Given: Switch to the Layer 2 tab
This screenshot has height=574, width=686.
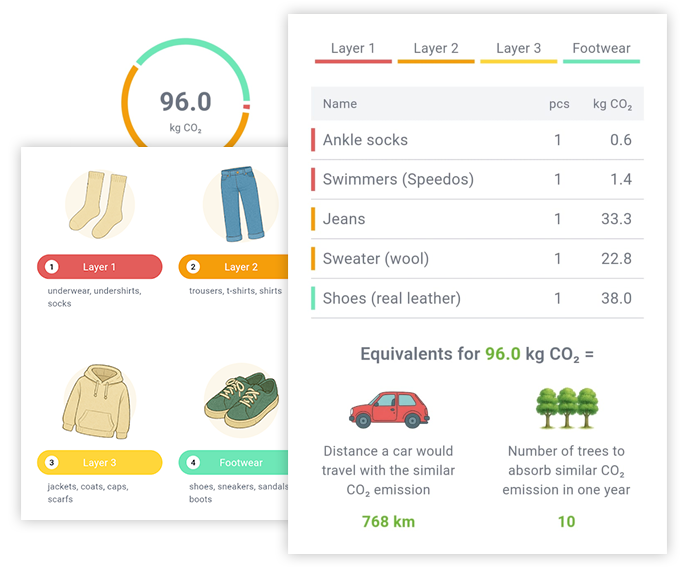Looking at the screenshot, I should [x=436, y=49].
